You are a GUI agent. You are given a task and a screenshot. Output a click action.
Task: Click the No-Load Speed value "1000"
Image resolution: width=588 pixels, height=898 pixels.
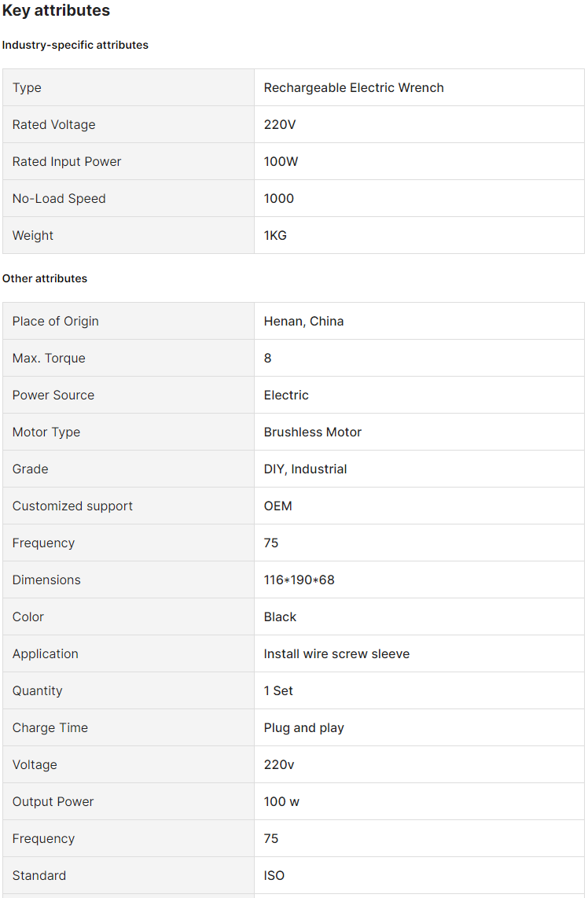[x=279, y=198]
